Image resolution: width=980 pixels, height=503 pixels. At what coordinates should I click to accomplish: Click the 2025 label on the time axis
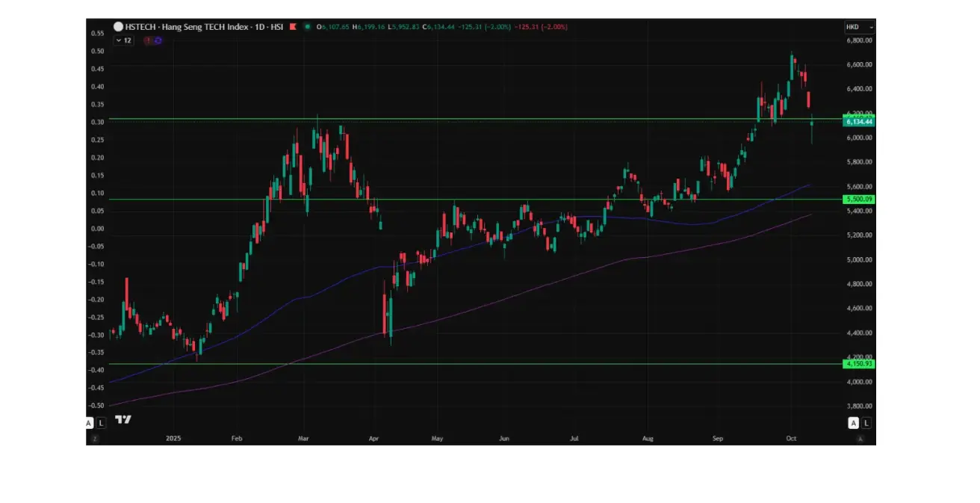(173, 439)
